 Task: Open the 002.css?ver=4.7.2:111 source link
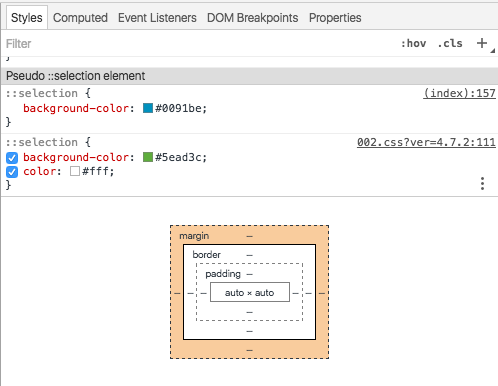coord(426,142)
